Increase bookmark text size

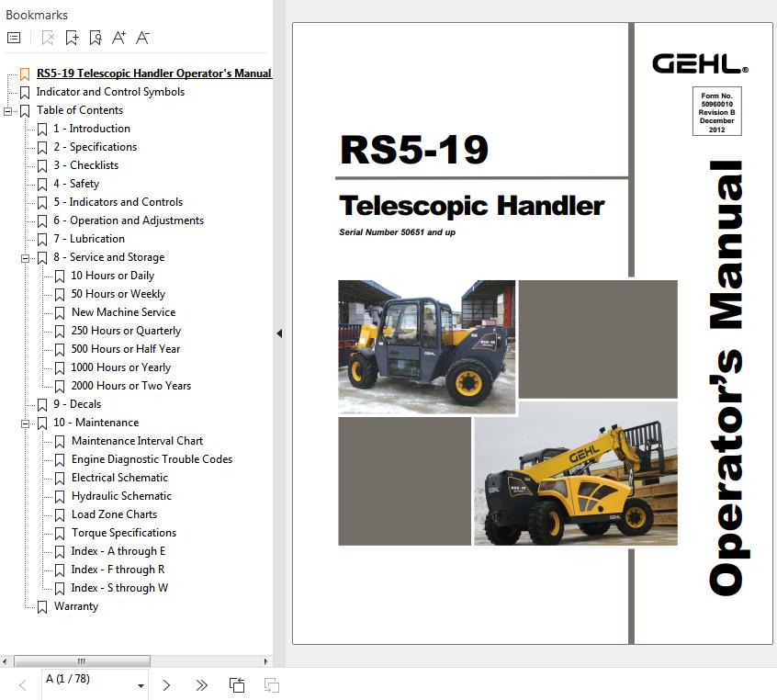(118, 38)
